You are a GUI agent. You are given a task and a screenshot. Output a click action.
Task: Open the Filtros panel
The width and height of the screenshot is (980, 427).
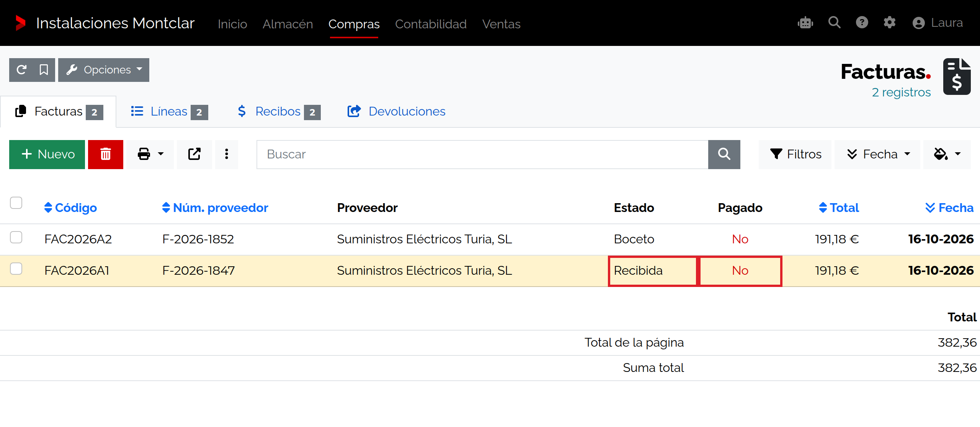pos(795,154)
